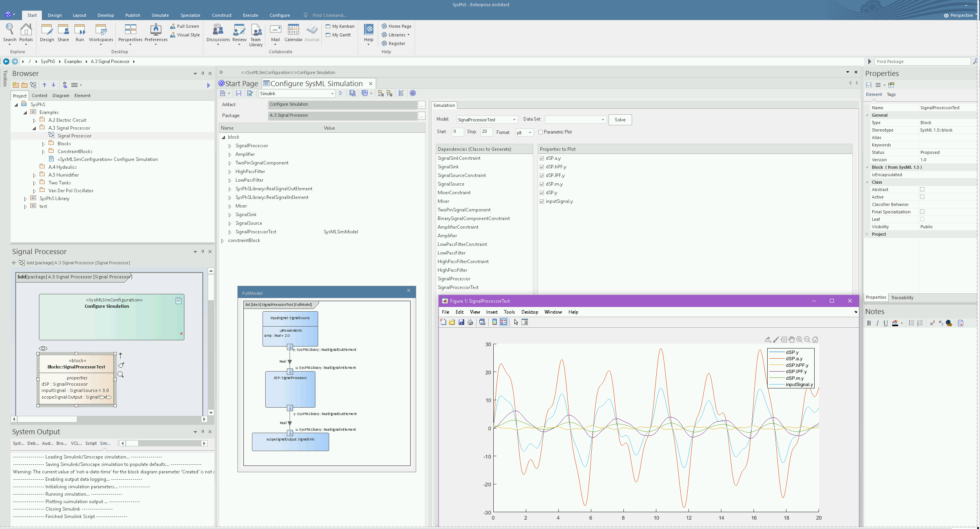The height and width of the screenshot is (529, 980).
Task: Uncheck the dSP.a.y plot property
Action: click(542, 158)
